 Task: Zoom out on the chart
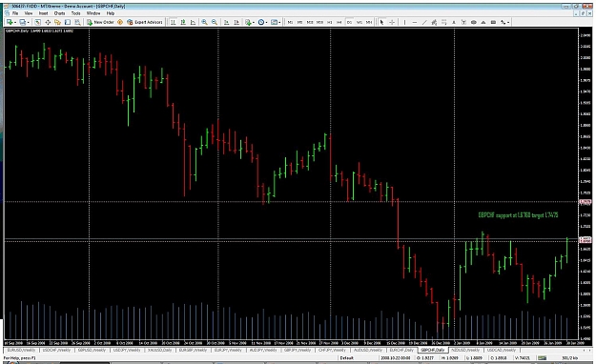(215, 22)
